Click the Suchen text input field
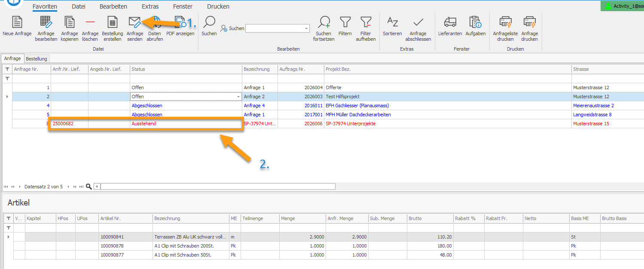This screenshot has height=269, width=644. pos(275,28)
